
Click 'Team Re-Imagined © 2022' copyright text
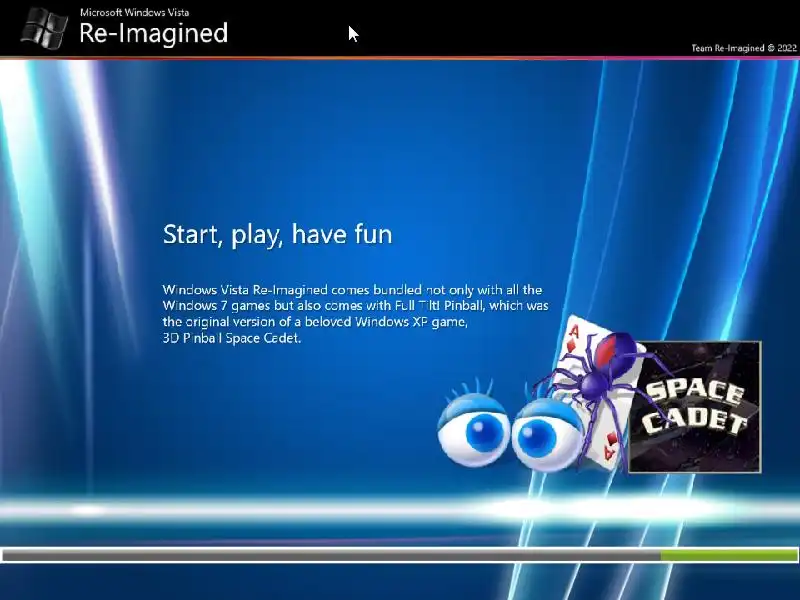[744, 48]
